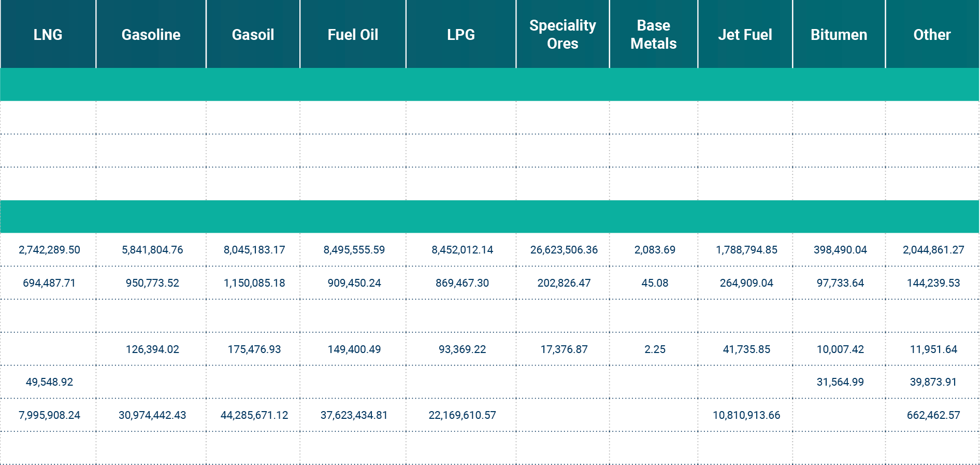The image size is (980, 465).
Task: Select the Gasoil value 44,285,671.12
Action: point(254,415)
